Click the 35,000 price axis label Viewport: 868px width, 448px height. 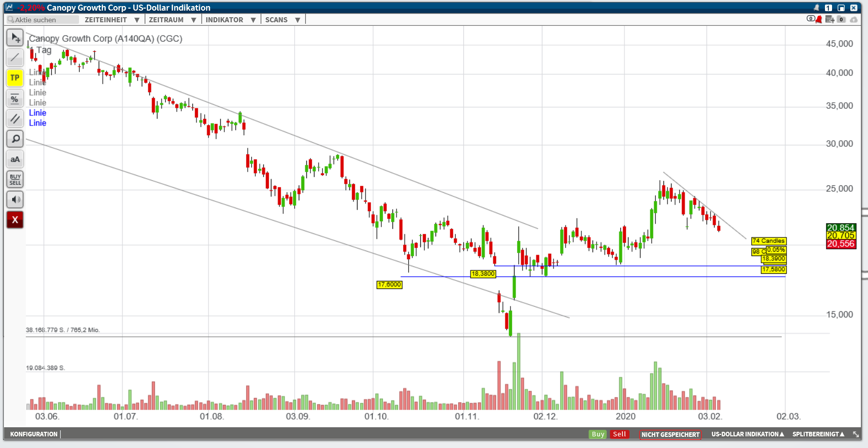click(839, 106)
